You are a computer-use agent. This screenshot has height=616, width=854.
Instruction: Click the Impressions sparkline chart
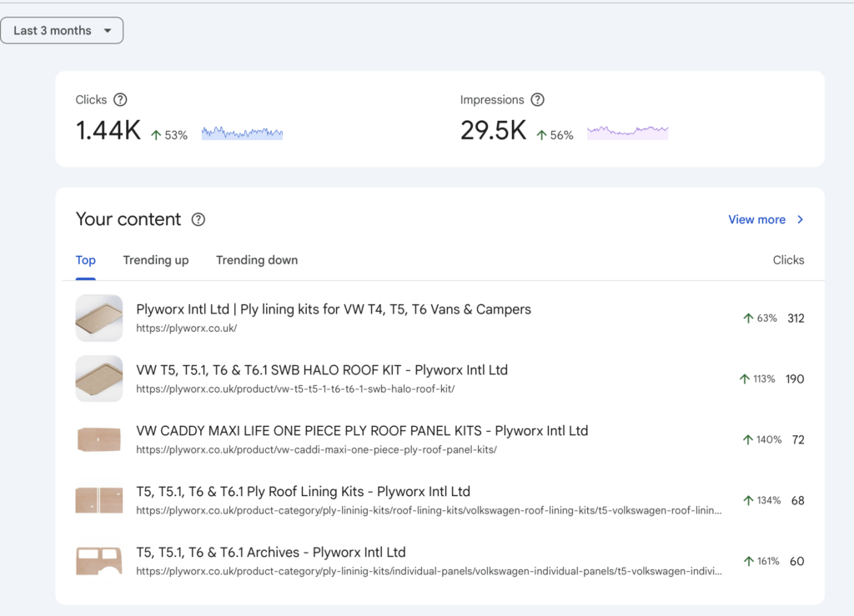pyautogui.click(x=627, y=133)
